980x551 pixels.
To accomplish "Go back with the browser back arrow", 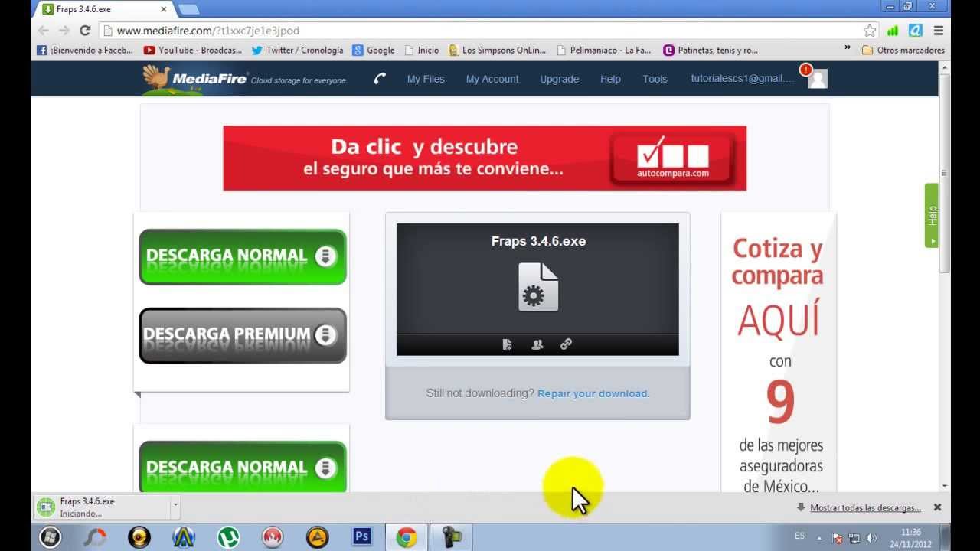I will (44, 31).
